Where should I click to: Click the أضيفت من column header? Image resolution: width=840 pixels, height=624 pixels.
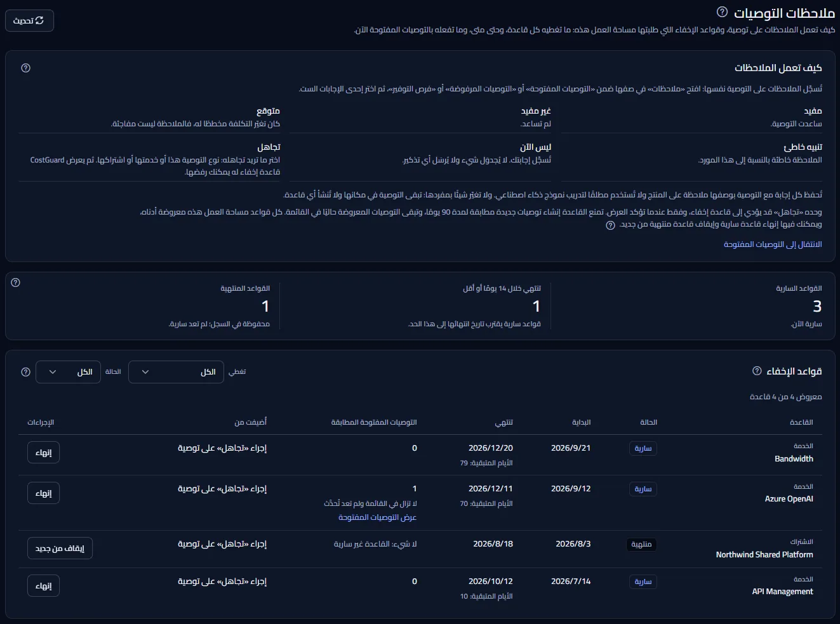click(x=251, y=422)
